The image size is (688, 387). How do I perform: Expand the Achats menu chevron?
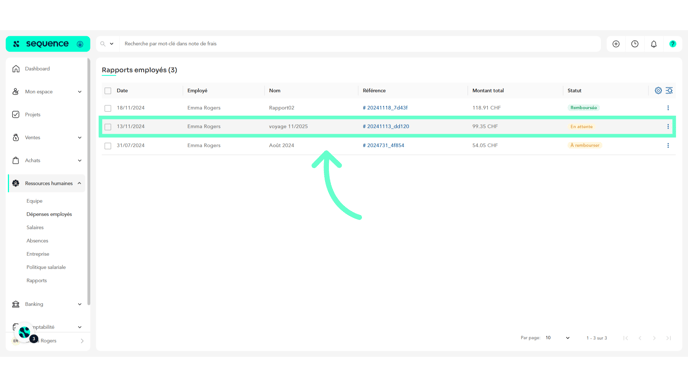79,160
